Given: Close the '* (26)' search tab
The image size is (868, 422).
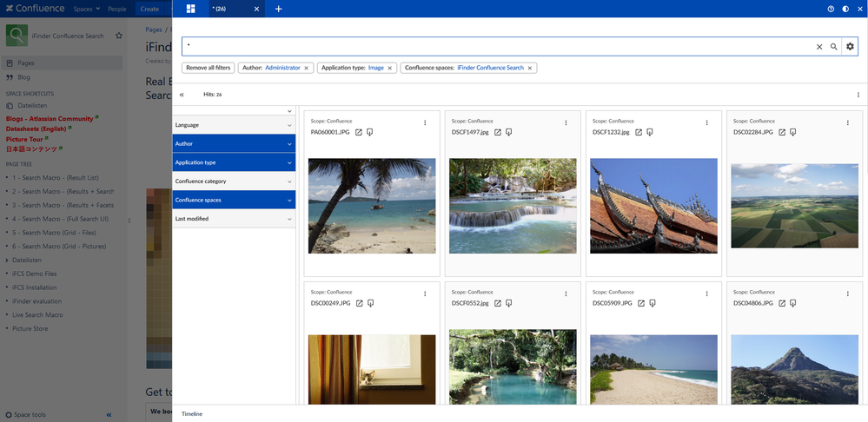Looking at the screenshot, I should click(256, 9).
